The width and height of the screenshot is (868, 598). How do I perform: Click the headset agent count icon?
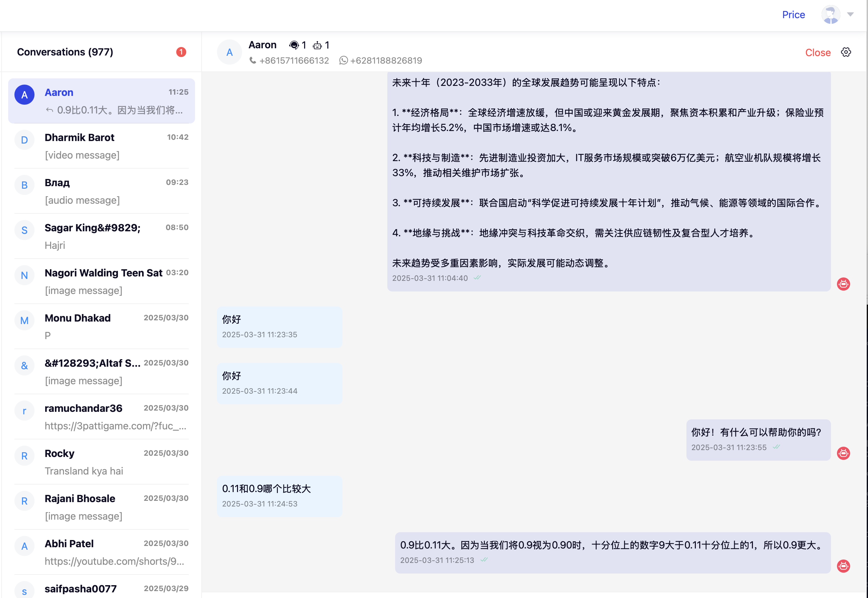[294, 45]
